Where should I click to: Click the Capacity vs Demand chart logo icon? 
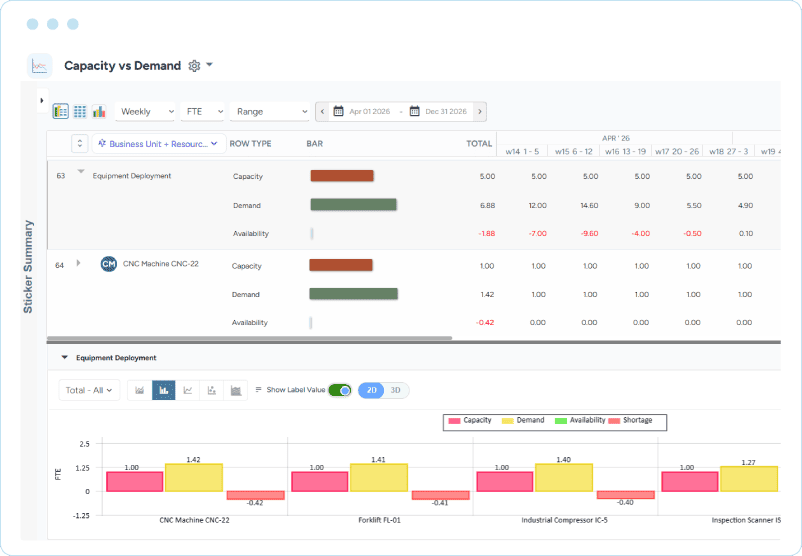coord(39,66)
